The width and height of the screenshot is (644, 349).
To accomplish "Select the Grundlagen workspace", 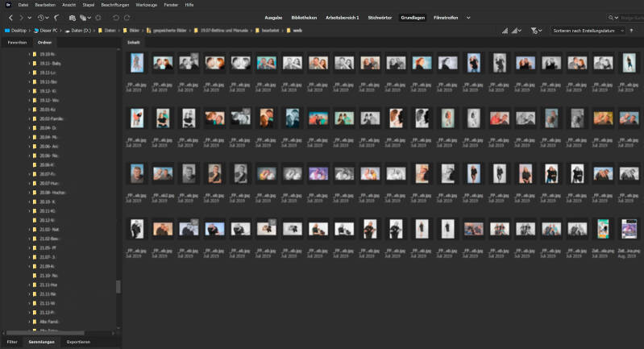I will click(x=413, y=18).
